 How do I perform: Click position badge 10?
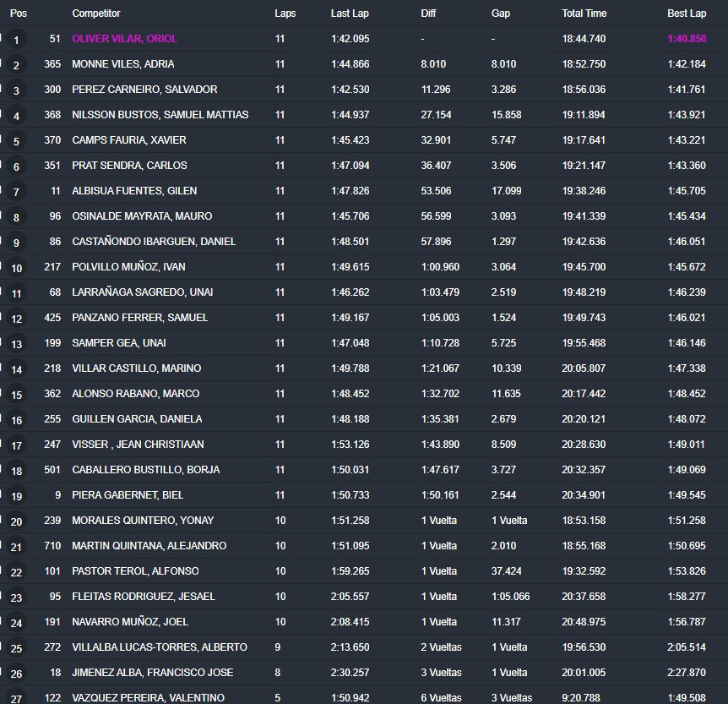click(16, 268)
